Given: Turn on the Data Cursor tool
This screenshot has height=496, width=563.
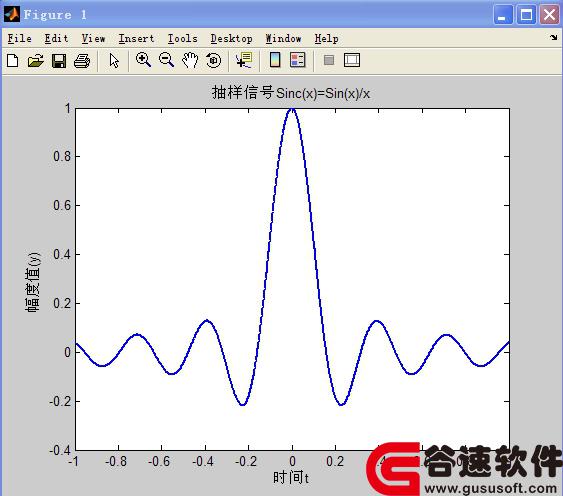Looking at the screenshot, I should pyautogui.click(x=244, y=60).
